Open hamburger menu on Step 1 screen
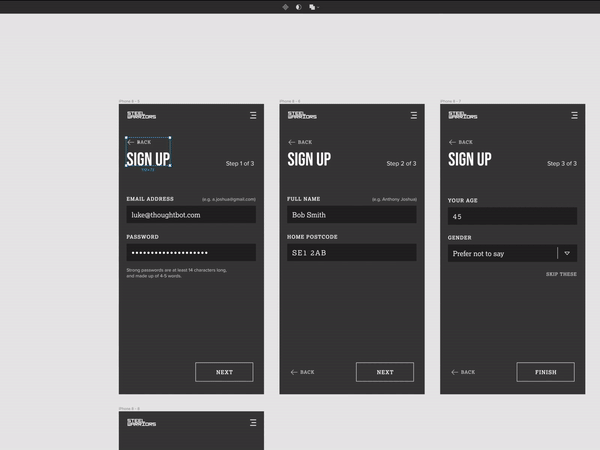This screenshot has width=600, height=450. (253, 116)
